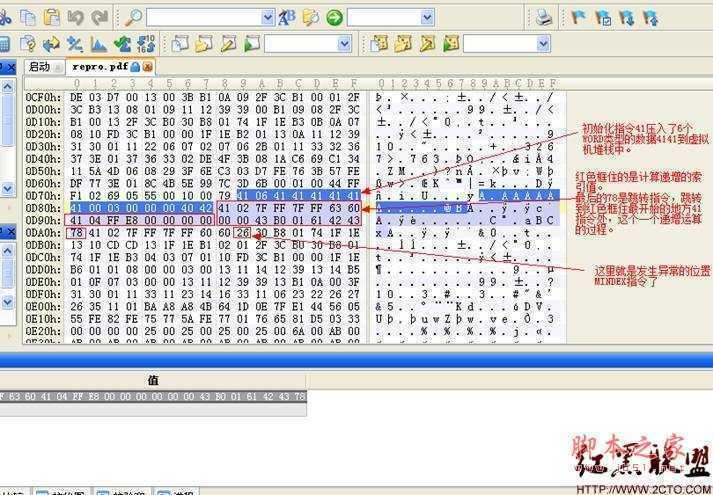Image resolution: width=713 pixels, height=495 pixels.
Task: Open a template with the folder puzzle icon
Action: coord(403,44)
